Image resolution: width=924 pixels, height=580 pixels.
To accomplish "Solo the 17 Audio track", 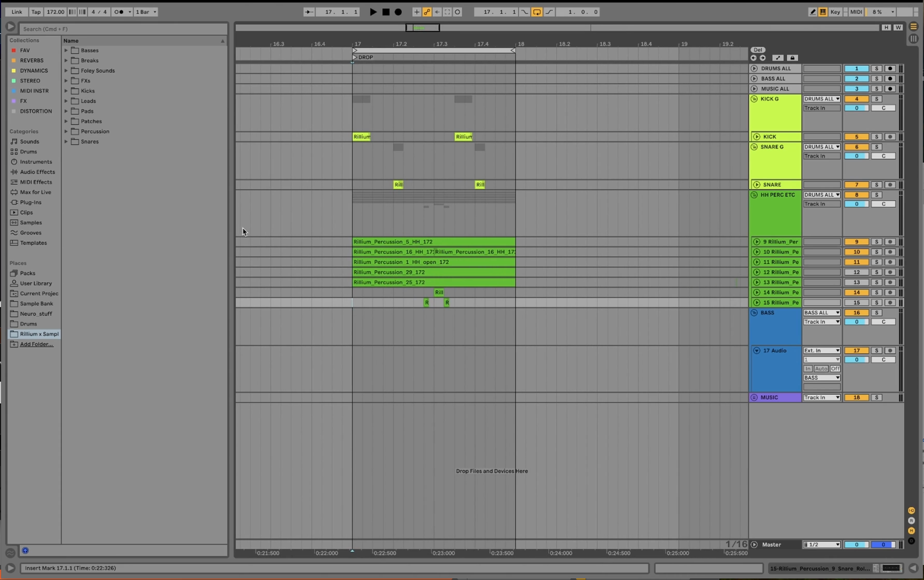I will [876, 351].
